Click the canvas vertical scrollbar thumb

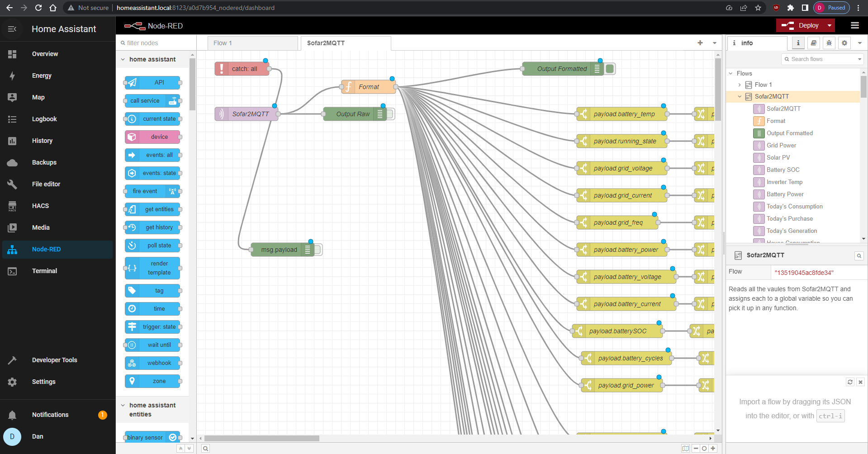(718, 90)
